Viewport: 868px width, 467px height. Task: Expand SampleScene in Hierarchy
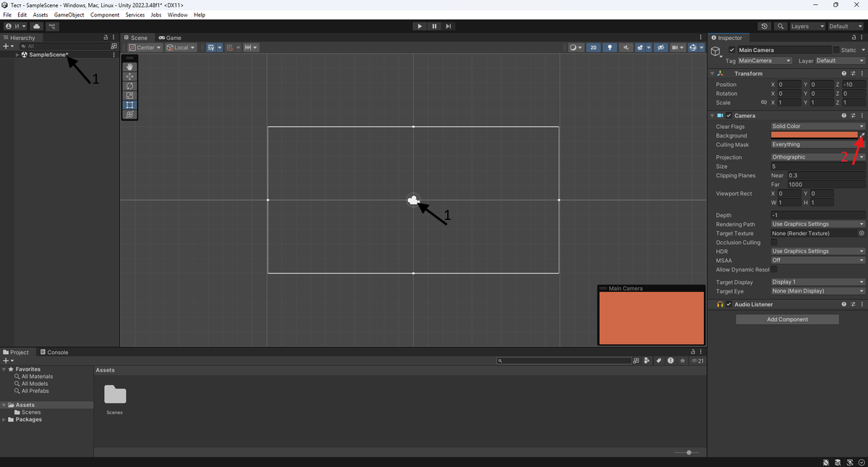click(x=17, y=54)
